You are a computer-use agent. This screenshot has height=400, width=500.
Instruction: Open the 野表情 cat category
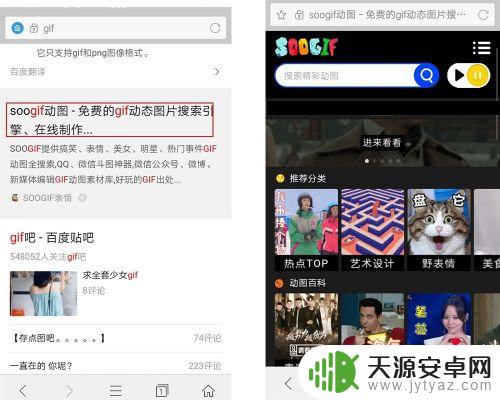(x=439, y=230)
